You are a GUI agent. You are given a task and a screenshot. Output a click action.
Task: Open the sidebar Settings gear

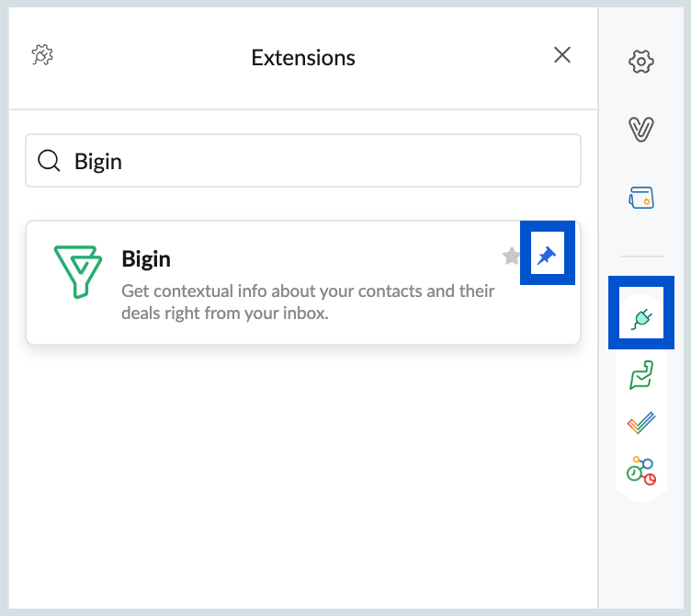pos(641,62)
